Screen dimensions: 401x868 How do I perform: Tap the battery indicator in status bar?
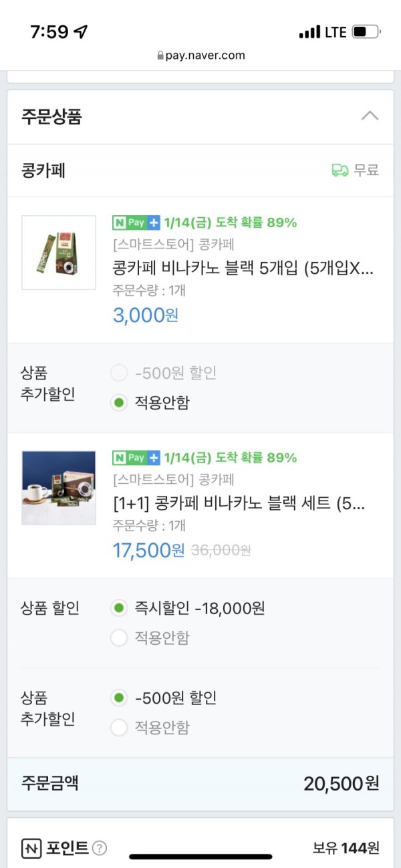tap(366, 31)
